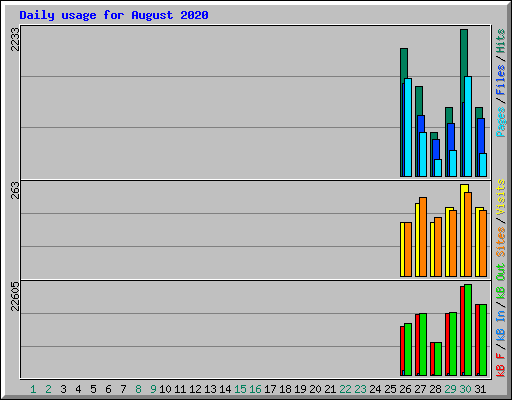Click the 2233 axis value label

[15, 39]
